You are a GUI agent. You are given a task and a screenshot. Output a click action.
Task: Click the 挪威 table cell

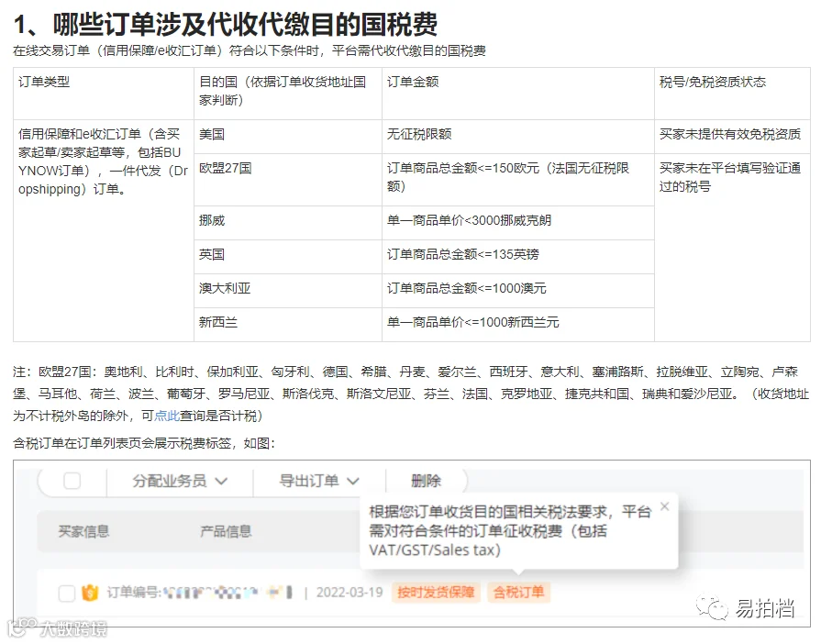287,223
